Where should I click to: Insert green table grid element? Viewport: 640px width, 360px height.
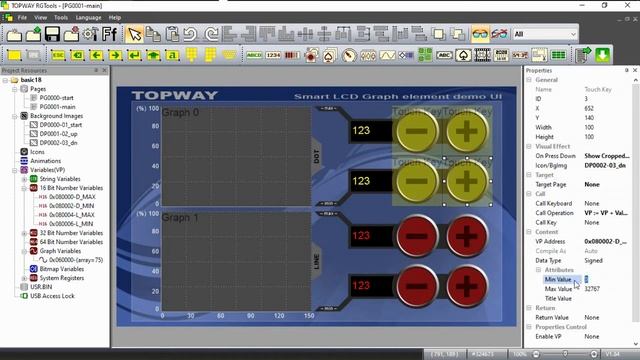(558, 55)
